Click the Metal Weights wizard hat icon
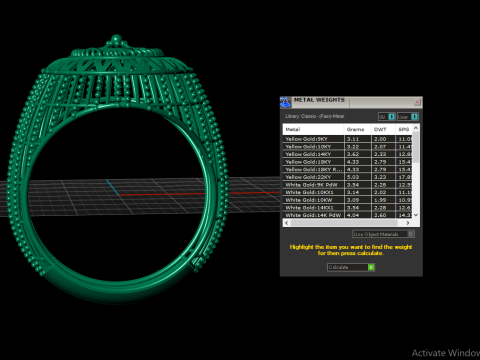The image size is (480, 360). (x=285, y=102)
